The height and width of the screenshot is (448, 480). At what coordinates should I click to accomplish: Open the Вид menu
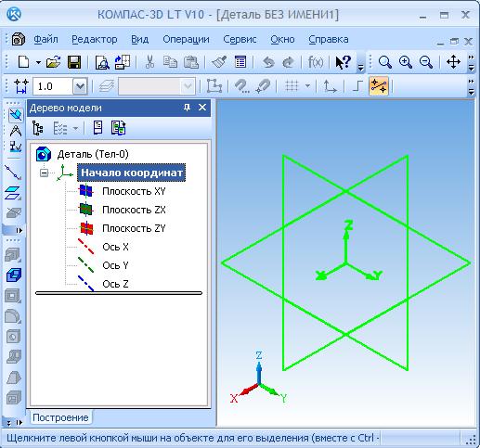pos(140,40)
